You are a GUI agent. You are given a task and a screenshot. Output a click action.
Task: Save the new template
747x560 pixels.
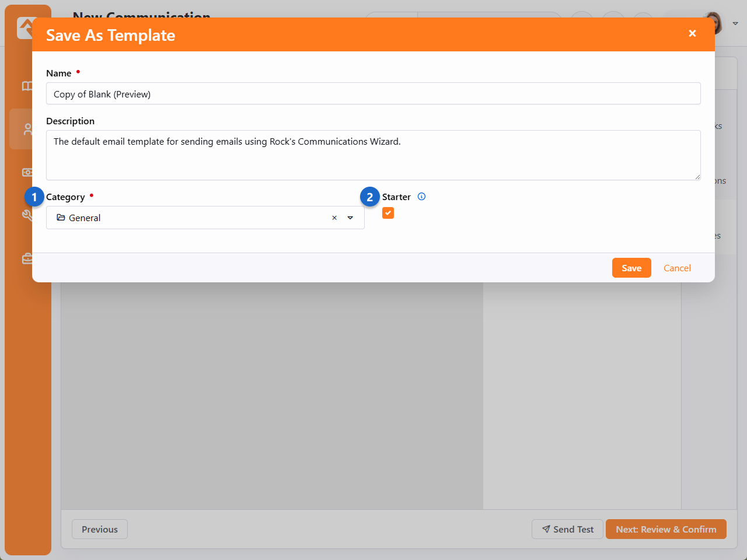[631, 268]
